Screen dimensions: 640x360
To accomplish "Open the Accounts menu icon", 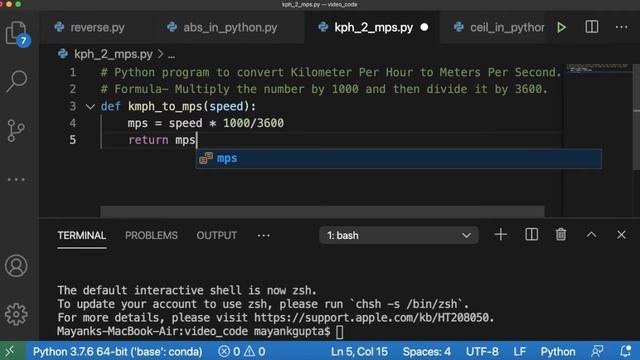I will pos(16,266).
